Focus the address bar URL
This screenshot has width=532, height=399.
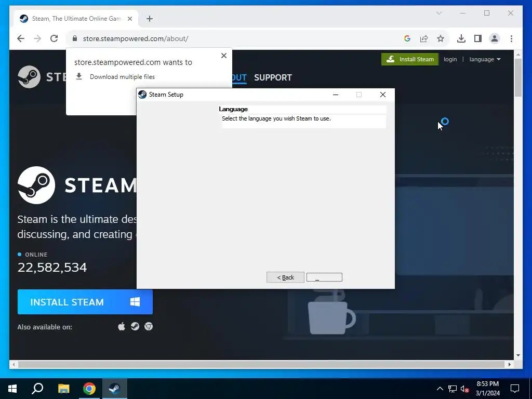[x=136, y=38]
